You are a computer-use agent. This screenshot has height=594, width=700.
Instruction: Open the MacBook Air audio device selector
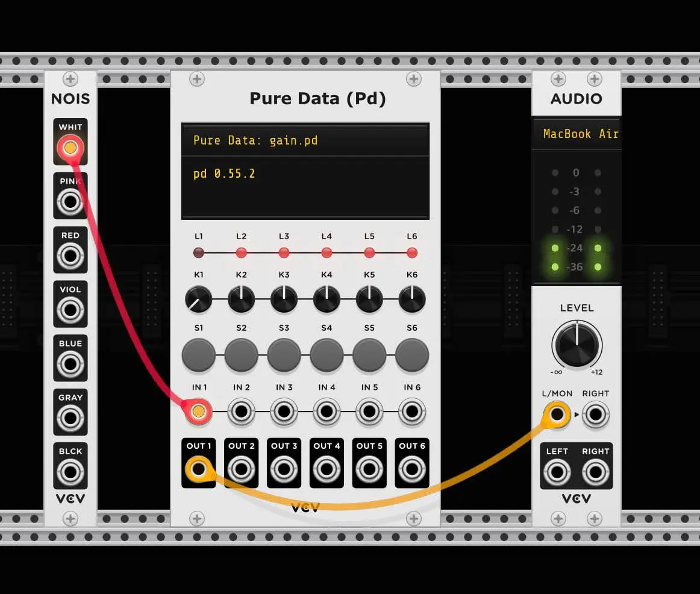pyautogui.click(x=577, y=134)
